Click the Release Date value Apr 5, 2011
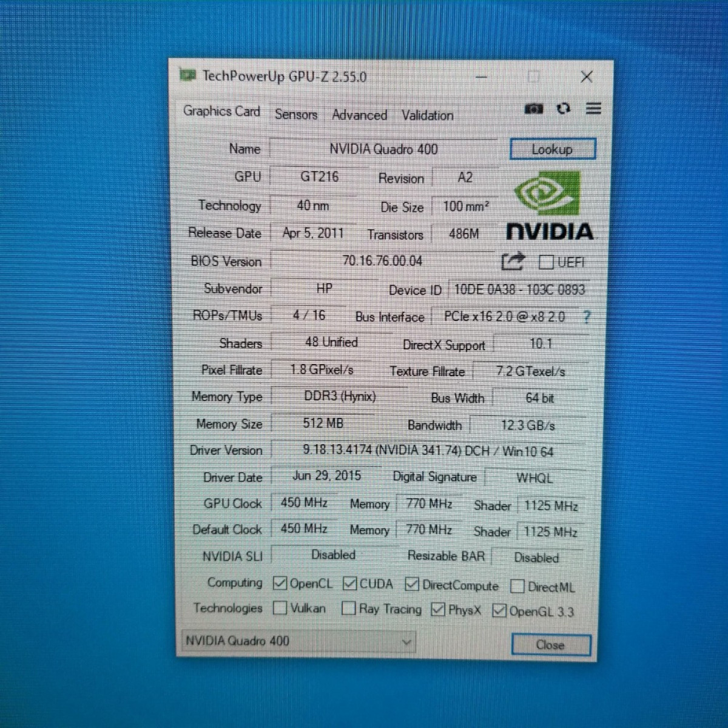 click(313, 233)
